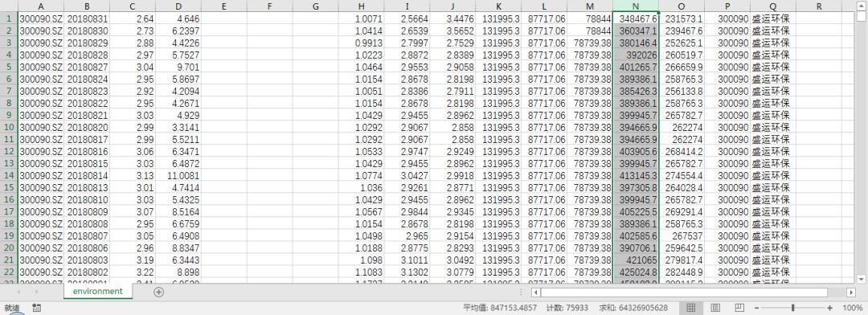Viewport: 868px width, 315px height.
Task: Click cell with value 3.22
Action: (133, 272)
